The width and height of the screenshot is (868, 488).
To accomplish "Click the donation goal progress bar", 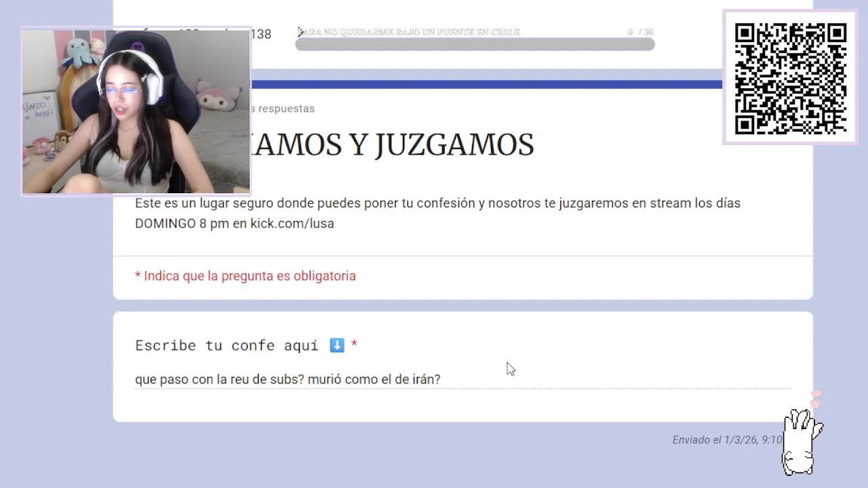I will [475, 44].
